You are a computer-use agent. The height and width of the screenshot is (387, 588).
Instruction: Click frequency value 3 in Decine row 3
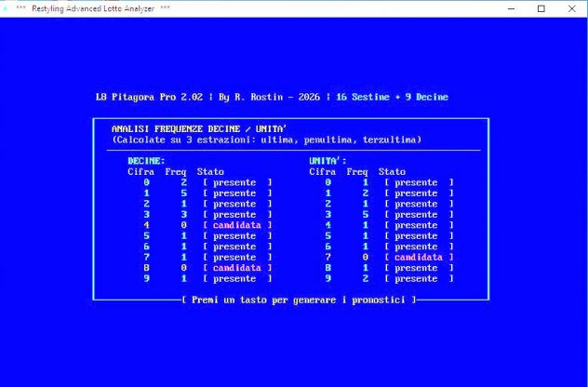point(184,215)
